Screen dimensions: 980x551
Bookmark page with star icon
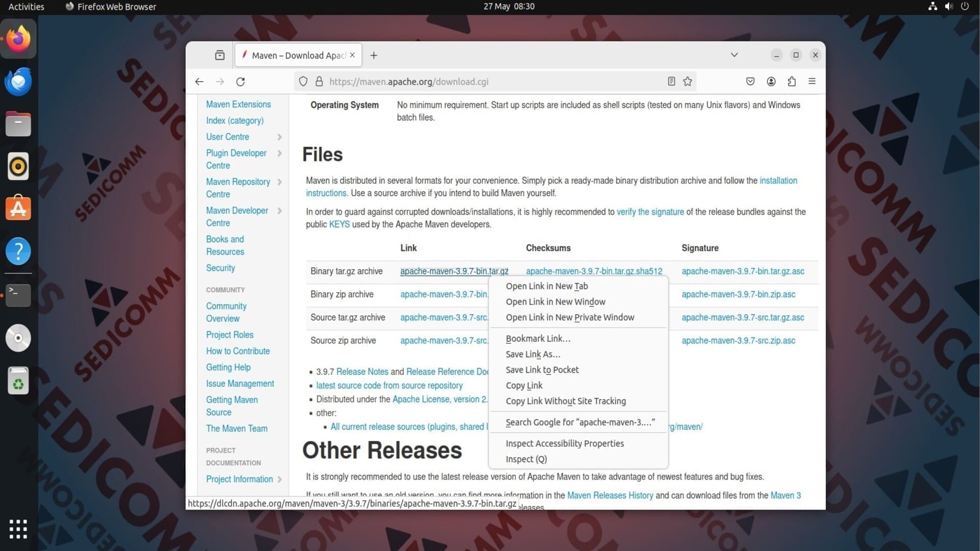point(688,82)
